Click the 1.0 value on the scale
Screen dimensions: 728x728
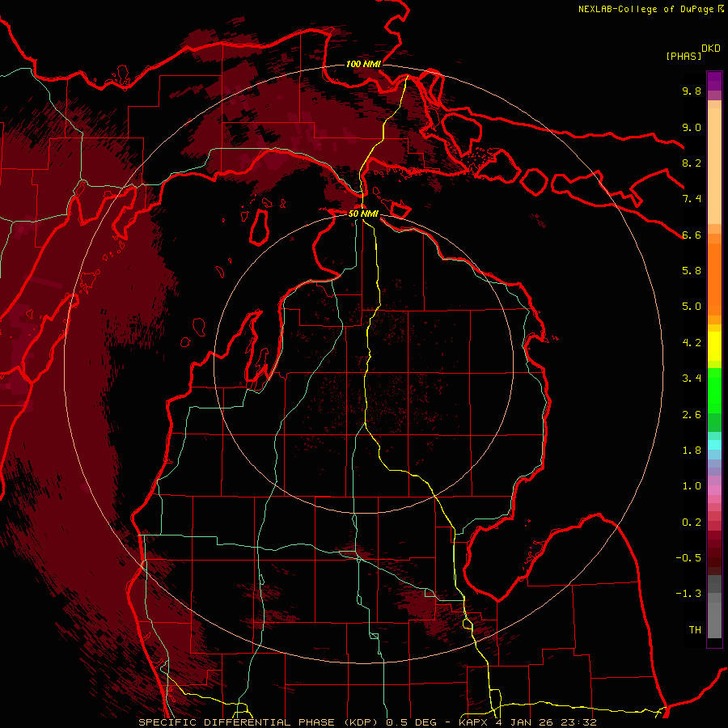(692, 486)
